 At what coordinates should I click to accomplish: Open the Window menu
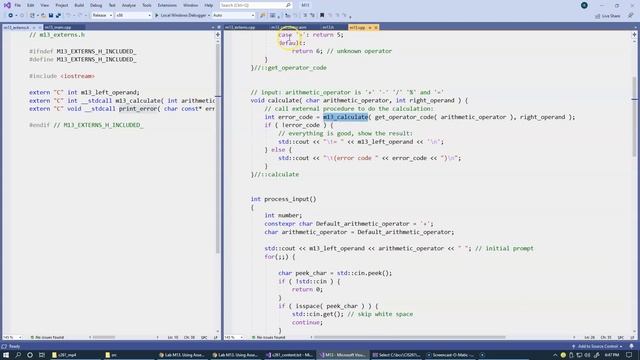(190, 5)
